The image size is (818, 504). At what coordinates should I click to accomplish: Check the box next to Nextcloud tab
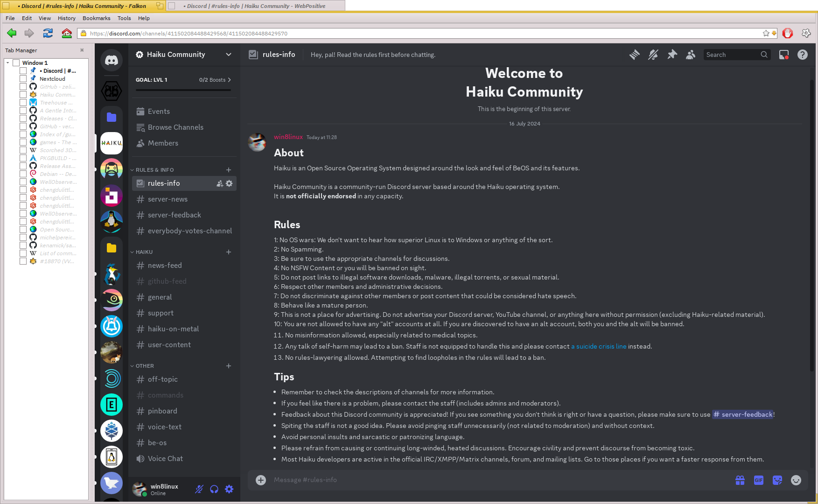23,79
